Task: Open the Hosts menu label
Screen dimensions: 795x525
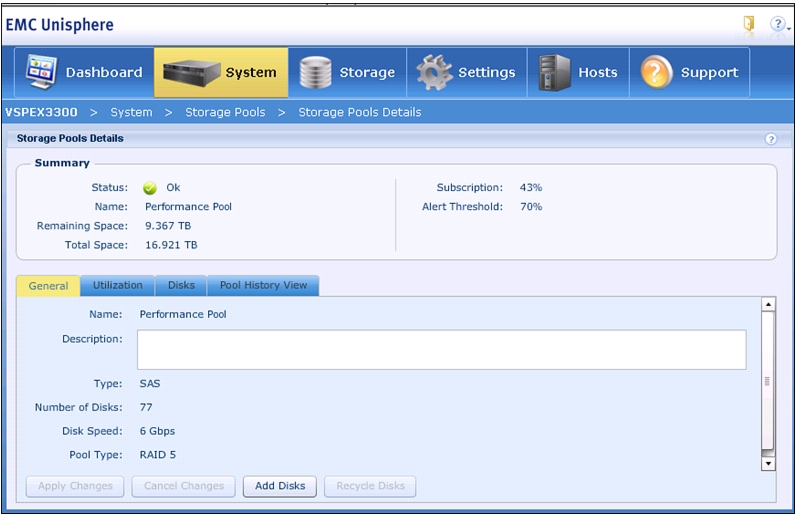Action: coord(598,73)
